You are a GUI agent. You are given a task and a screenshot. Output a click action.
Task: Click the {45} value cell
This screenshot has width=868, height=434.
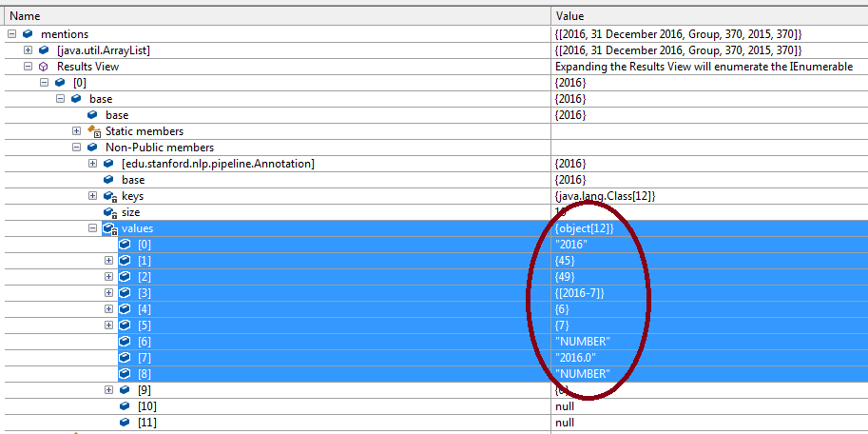point(565,261)
